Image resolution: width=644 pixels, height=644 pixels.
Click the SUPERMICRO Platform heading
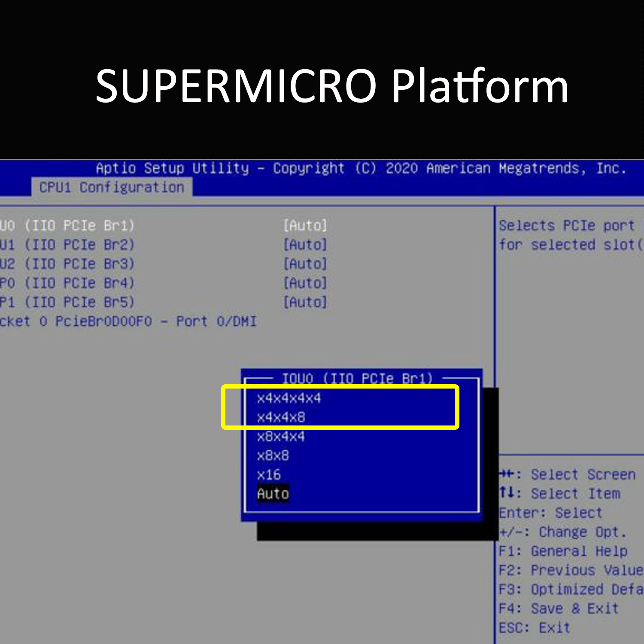click(x=332, y=86)
